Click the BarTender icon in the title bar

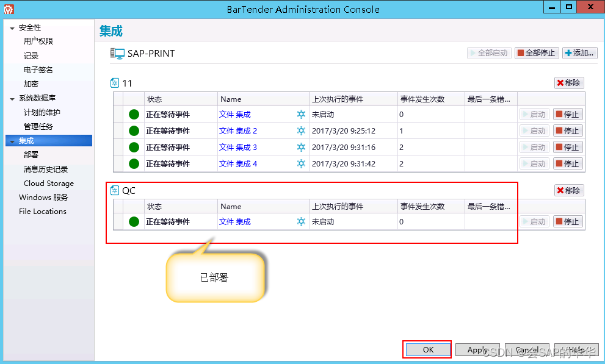click(x=8, y=7)
